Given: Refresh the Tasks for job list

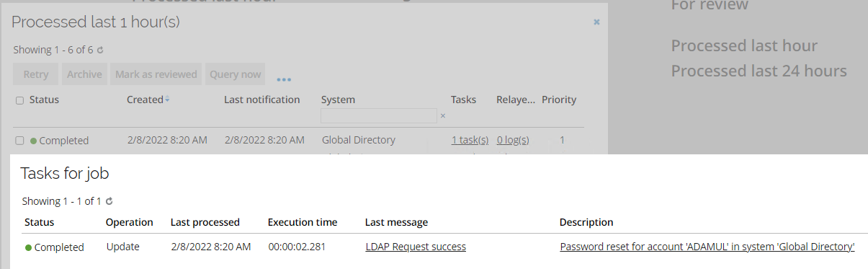Looking at the screenshot, I should [109, 201].
